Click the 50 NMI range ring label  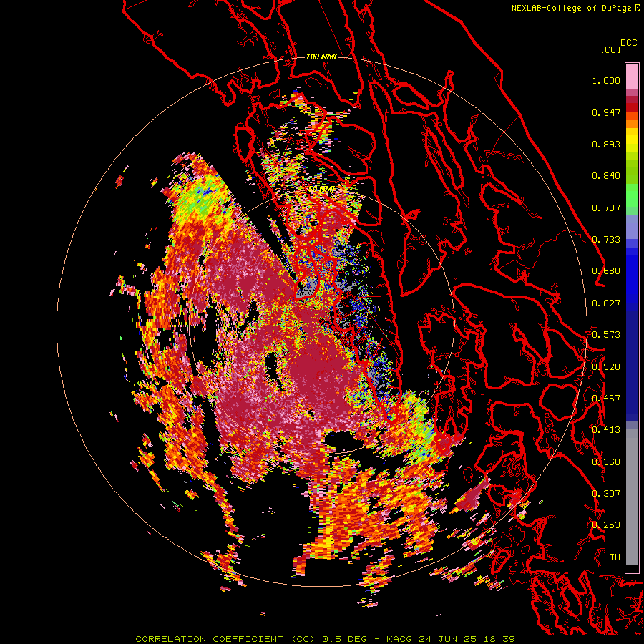point(321,190)
